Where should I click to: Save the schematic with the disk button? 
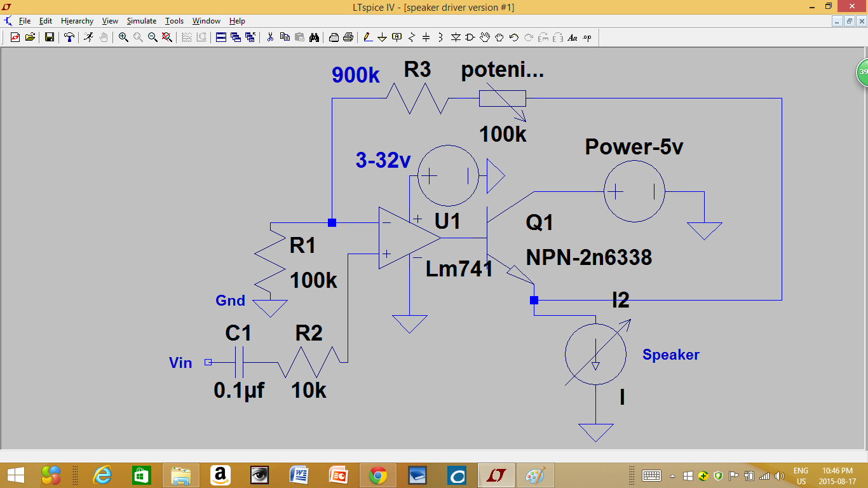pos(49,37)
